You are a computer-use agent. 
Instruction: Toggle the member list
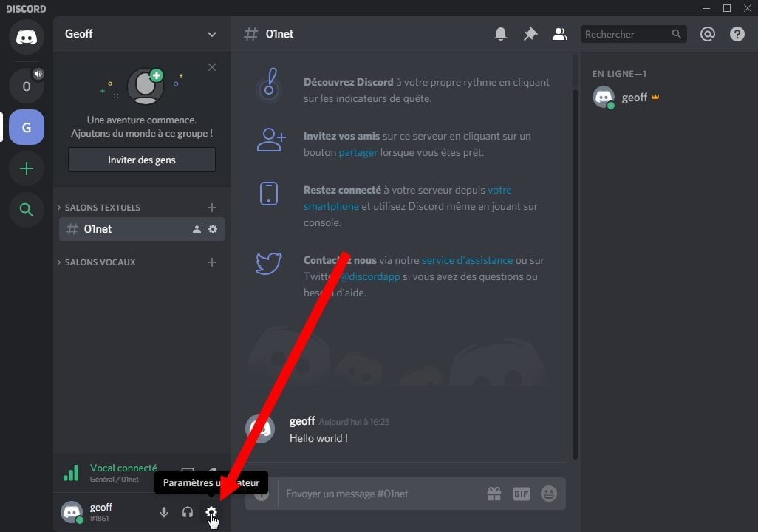(559, 34)
